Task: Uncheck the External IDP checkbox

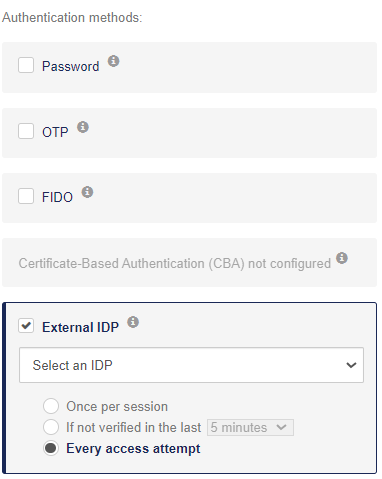Action: click(x=26, y=326)
